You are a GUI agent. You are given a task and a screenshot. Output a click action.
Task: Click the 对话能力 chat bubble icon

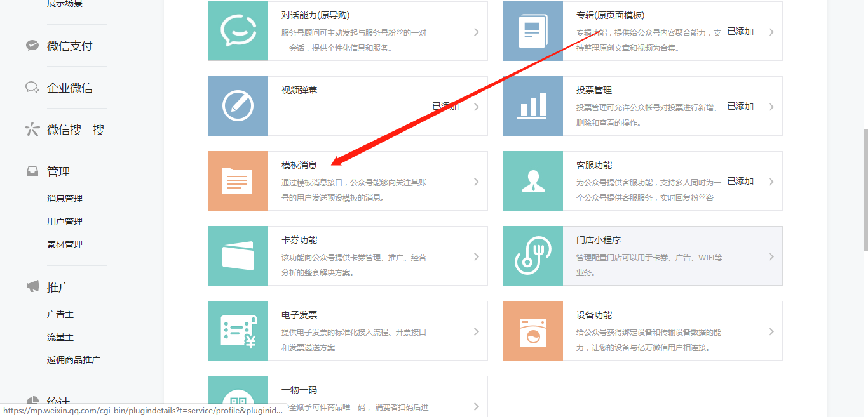click(x=238, y=31)
